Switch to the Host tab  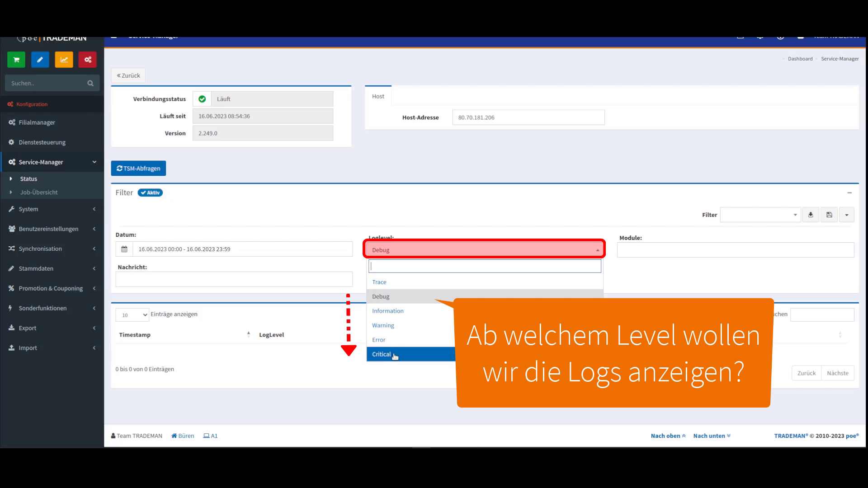378,96
